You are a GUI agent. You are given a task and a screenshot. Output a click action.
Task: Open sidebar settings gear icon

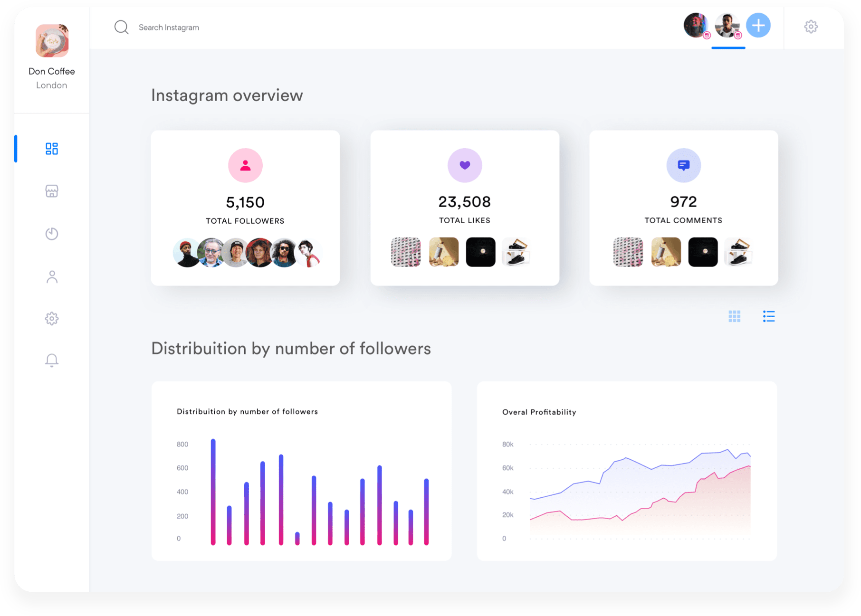52,318
